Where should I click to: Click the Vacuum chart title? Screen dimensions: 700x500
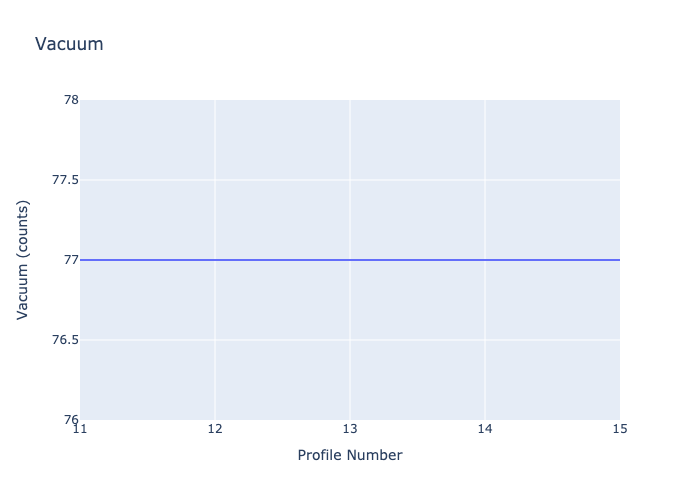pos(69,44)
